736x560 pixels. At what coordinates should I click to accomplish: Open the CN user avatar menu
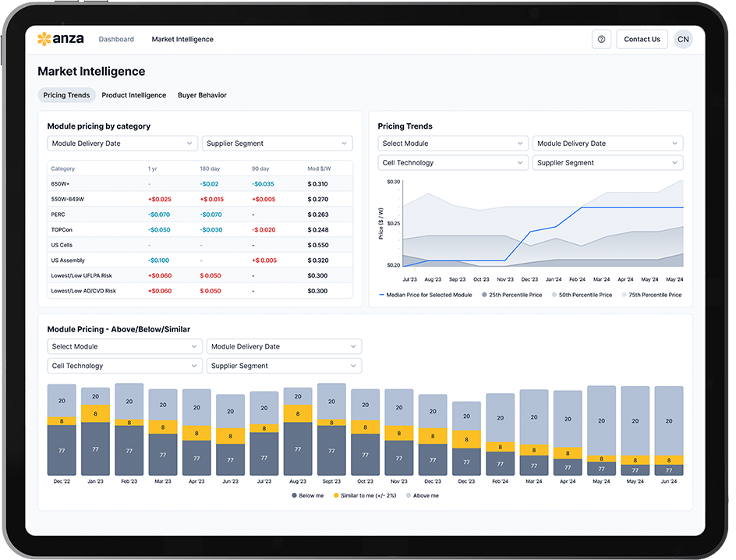[x=683, y=40]
